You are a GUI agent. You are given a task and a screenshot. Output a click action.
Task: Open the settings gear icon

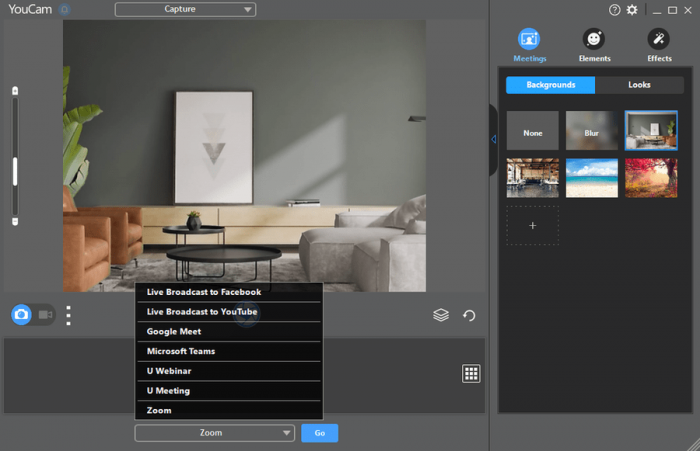tap(632, 10)
